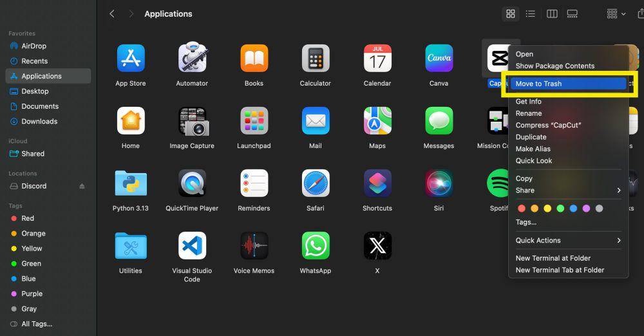Image resolution: width=644 pixels, height=336 pixels.
Task: Select the Discord location in sidebar
Action: tap(48, 186)
